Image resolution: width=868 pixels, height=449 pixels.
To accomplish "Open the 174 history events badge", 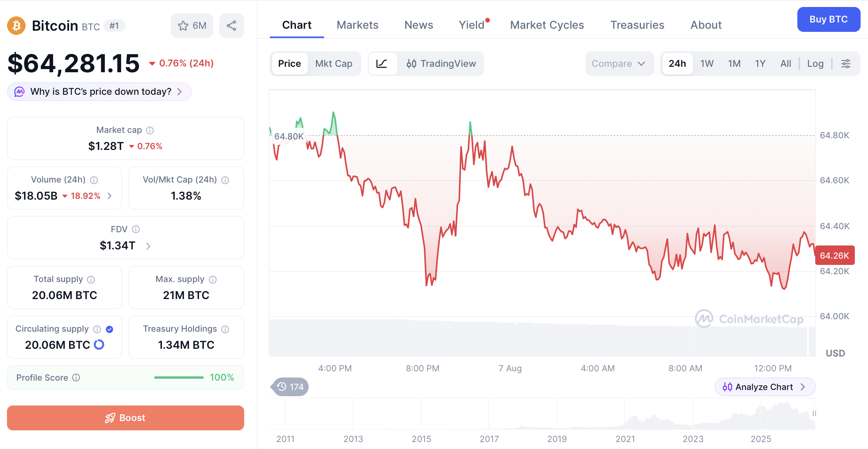I will coord(290,387).
